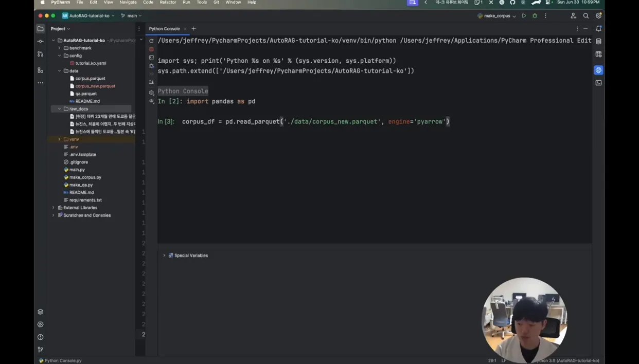Screen dimensions: 639x364
Task: Rerun the Python console
Action: pyautogui.click(x=151, y=41)
